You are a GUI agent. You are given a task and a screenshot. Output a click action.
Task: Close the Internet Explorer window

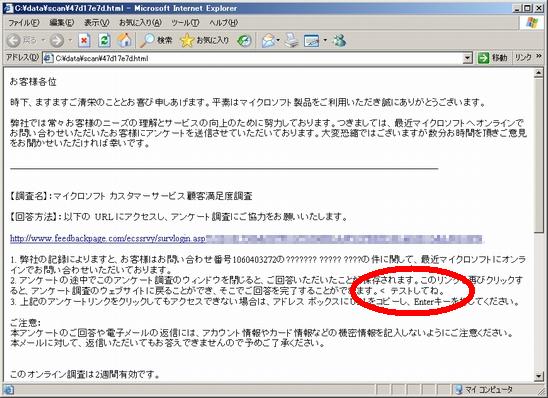(x=538, y=8)
